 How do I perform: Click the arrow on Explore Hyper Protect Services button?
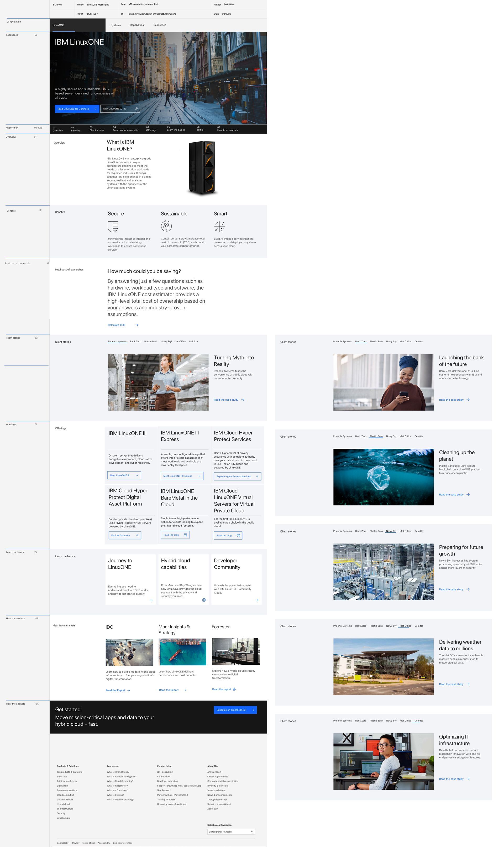click(x=258, y=477)
